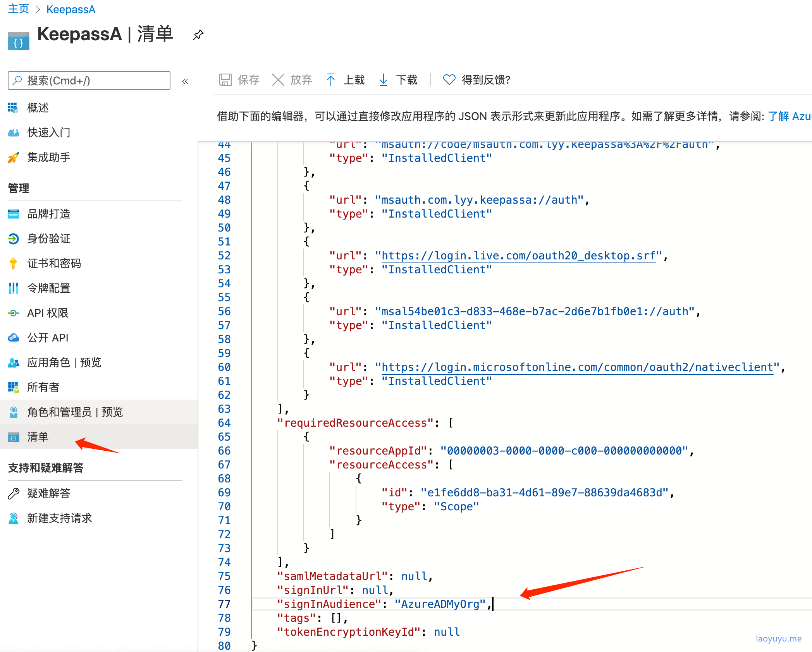
Task: Open 角色和管理员 | 预览 menu item
Action: click(x=75, y=412)
